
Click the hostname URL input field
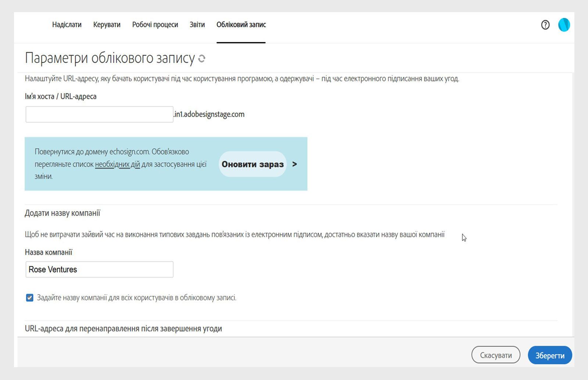click(99, 114)
